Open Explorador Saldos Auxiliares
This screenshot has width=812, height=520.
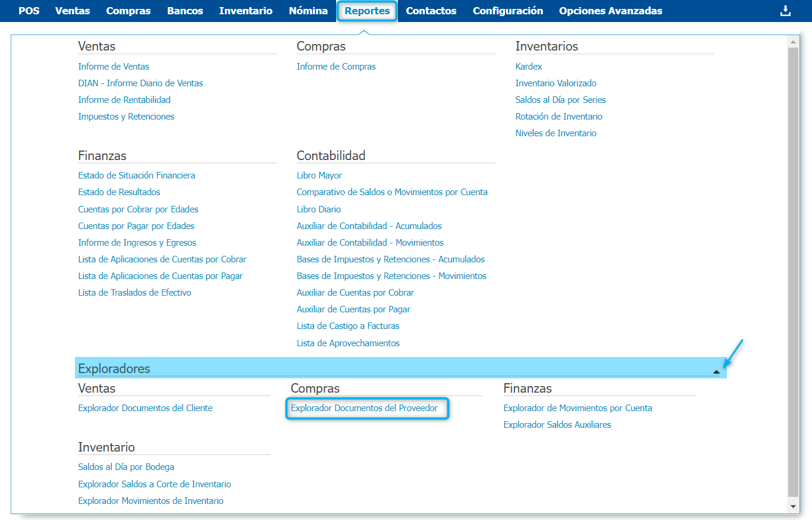[557, 425]
